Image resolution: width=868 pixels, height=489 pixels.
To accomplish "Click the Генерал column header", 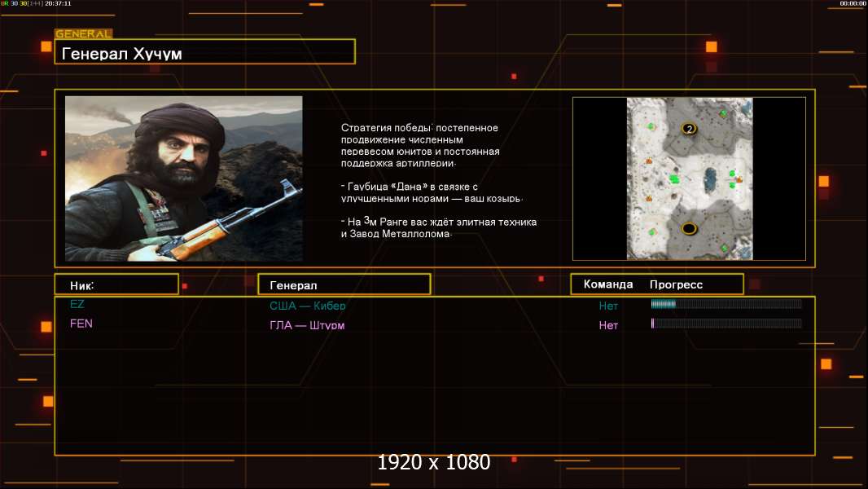I will [x=344, y=284].
